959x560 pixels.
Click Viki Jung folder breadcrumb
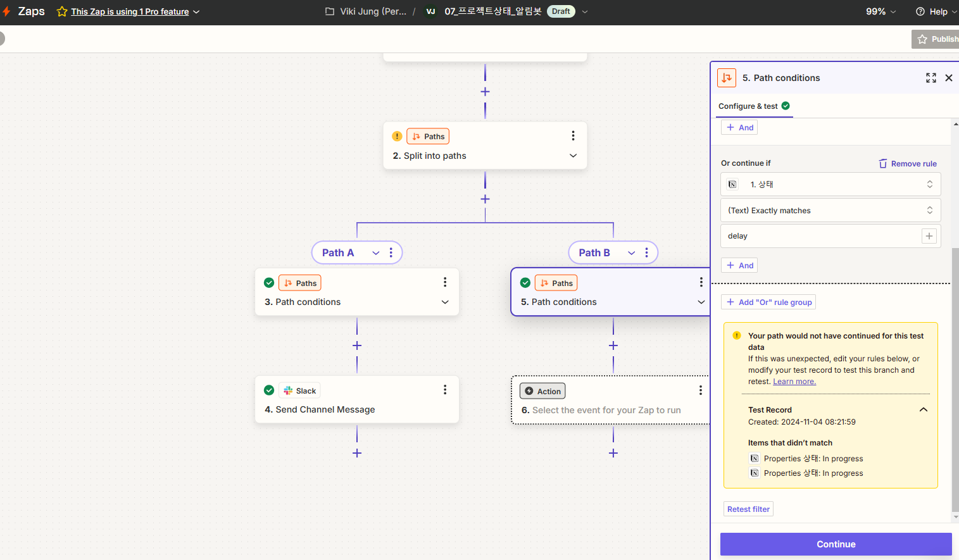373,11
